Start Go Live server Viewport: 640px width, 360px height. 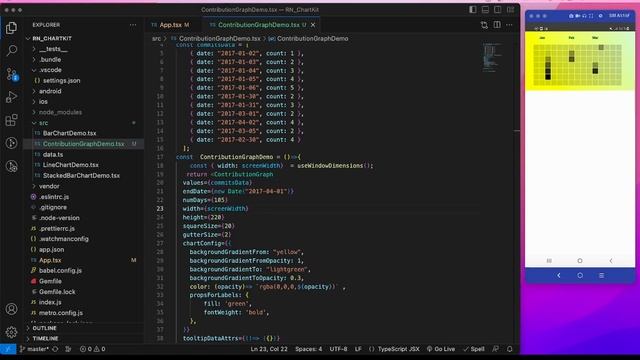click(x=441, y=349)
